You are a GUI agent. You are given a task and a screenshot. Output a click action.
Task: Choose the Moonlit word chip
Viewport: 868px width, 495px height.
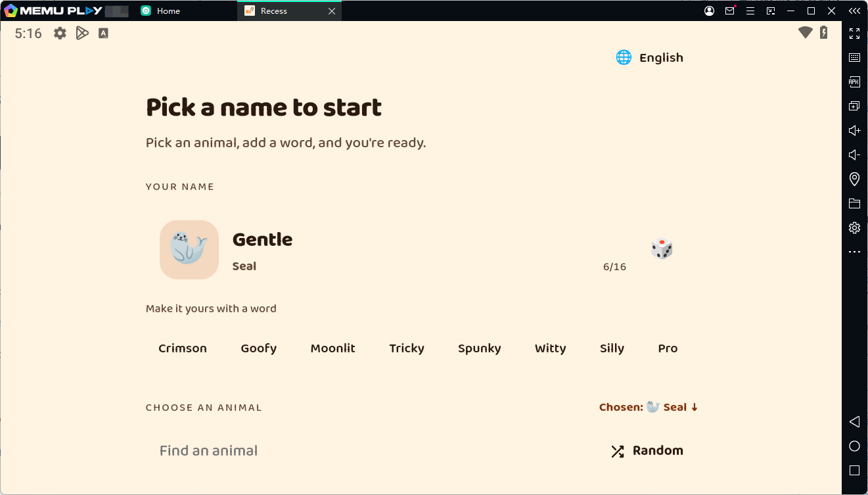tap(333, 348)
